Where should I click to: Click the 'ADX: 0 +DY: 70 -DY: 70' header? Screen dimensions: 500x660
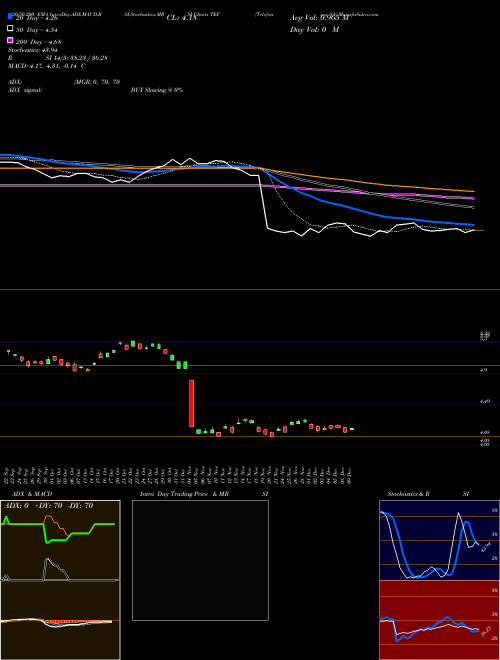tap(48, 506)
